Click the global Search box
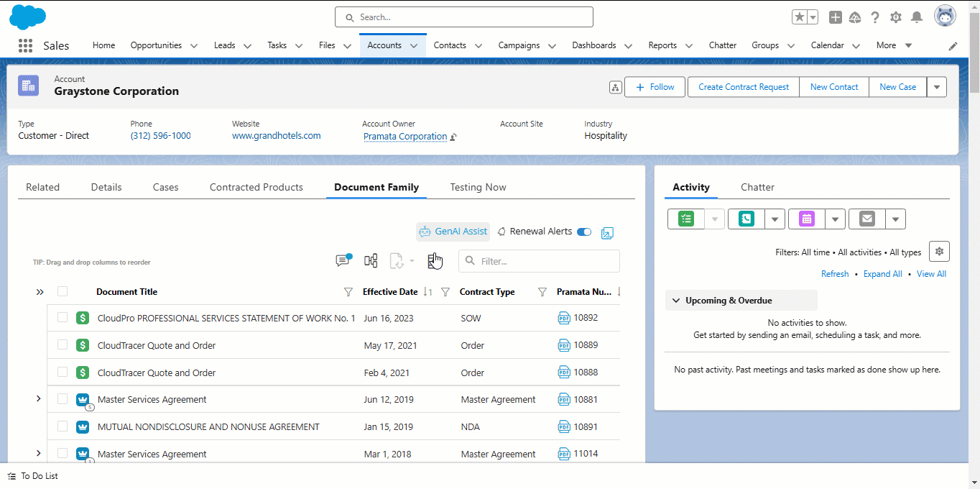 pos(464,17)
